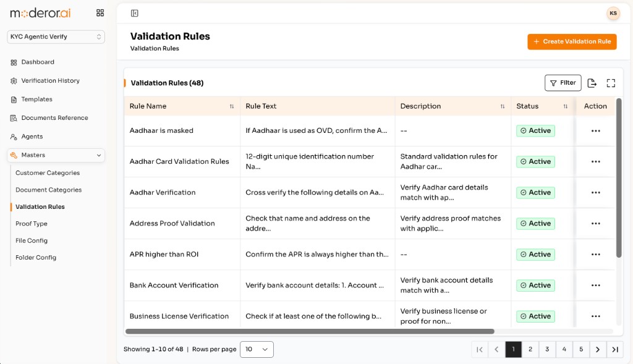The width and height of the screenshot is (633, 364).
Task: Open action menu for Bank Account Verification
Action: pos(595,286)
